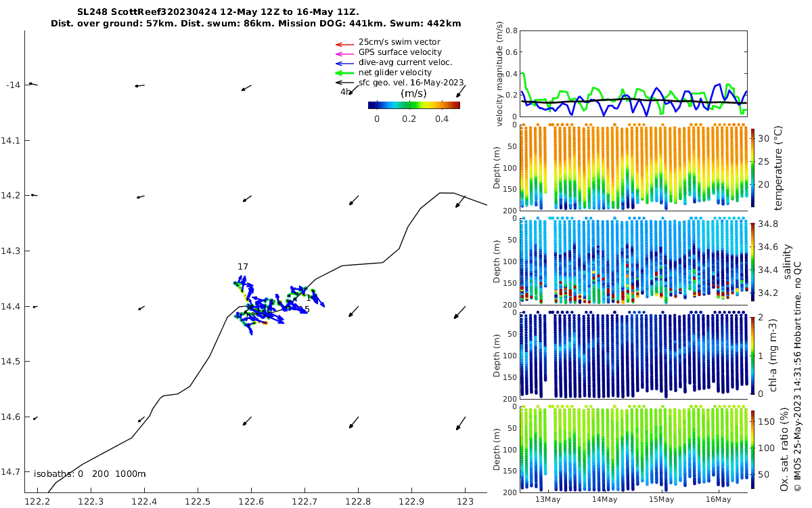Click the velocity (m/s) map colorbar

414,105
